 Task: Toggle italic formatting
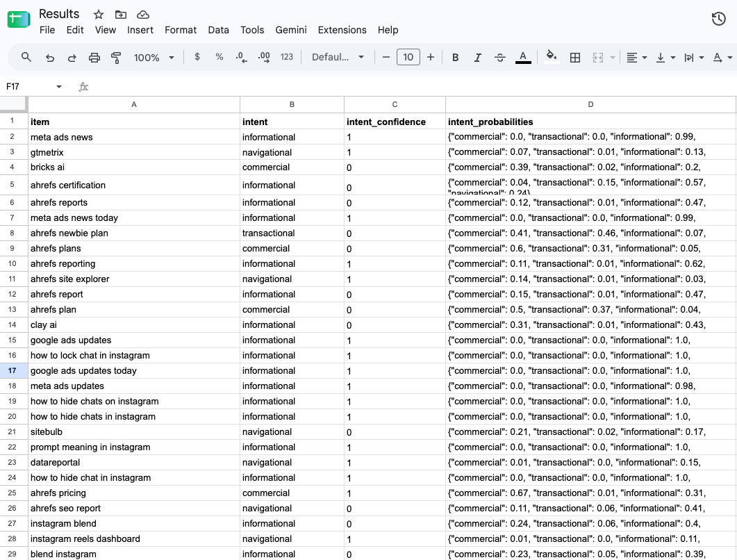pyautogui.click(x=477, y=58)
